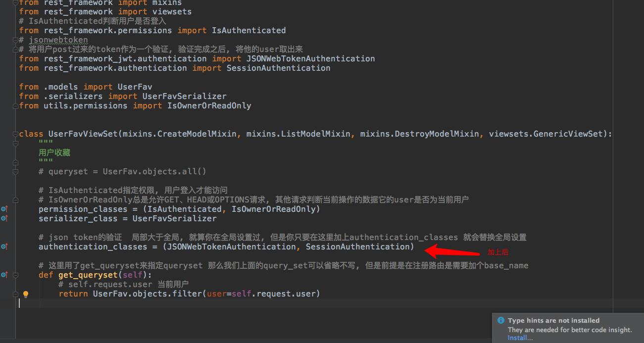The height and width of the screenshot is (343, 644).
Task: Toggle fold marker at '# 将用户post过来的token' comment
Action: coord(16,49)
